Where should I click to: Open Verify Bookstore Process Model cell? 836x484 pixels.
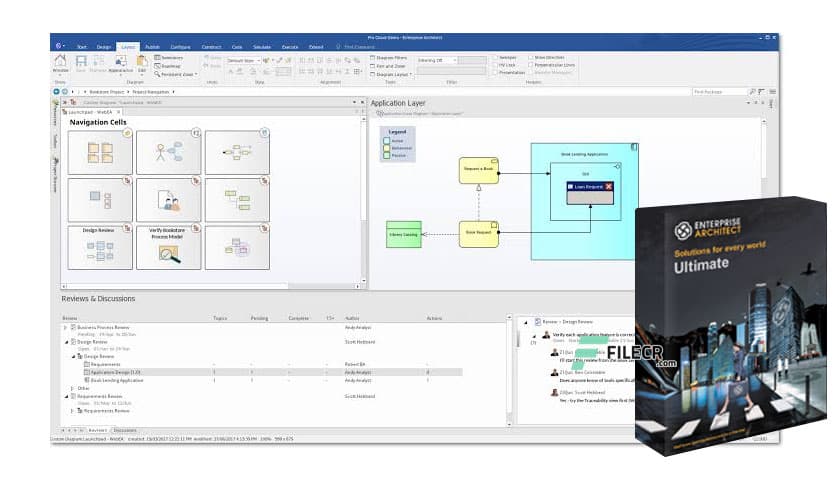(x=168, y=247)
